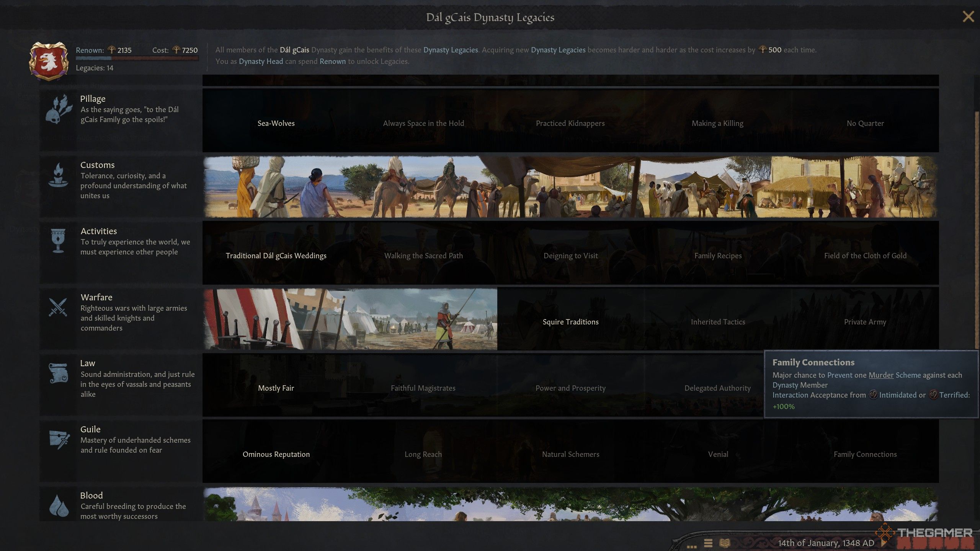Unlock the Mostly Fair legacy
This screenshot has height=551, width=980.
tap(276, 388)
